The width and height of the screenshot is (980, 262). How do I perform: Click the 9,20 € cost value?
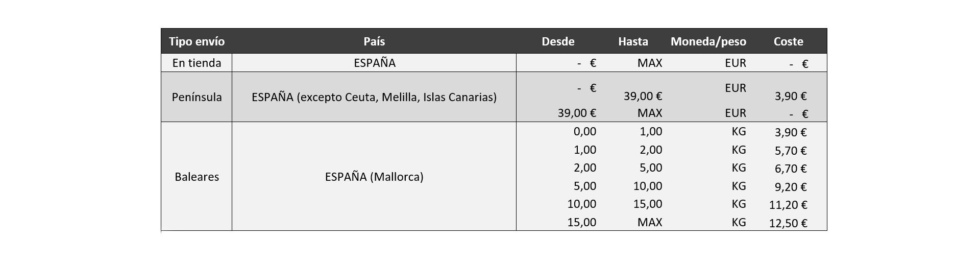pyautogui.click(x=791, y=187)
